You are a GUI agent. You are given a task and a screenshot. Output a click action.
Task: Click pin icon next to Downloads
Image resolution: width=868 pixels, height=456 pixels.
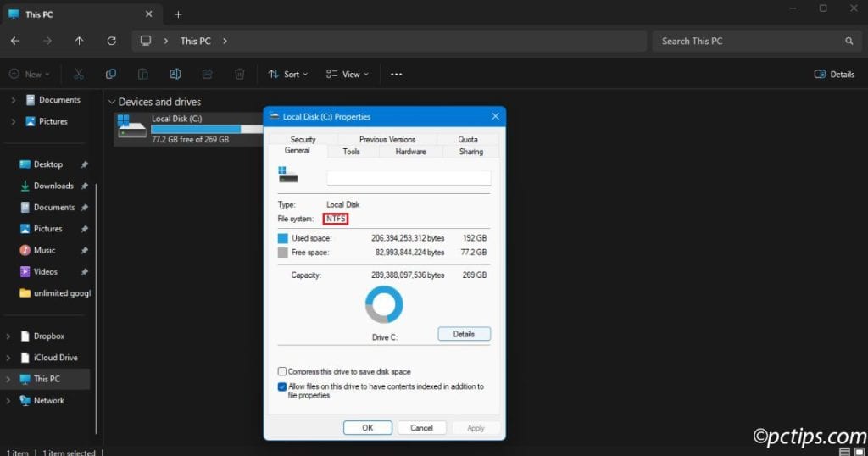click(x=84, y=186)
